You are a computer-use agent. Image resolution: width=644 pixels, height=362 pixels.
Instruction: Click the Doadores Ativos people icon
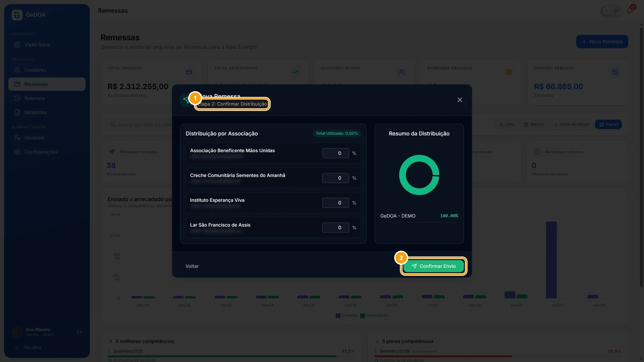[x=402, y=72]
